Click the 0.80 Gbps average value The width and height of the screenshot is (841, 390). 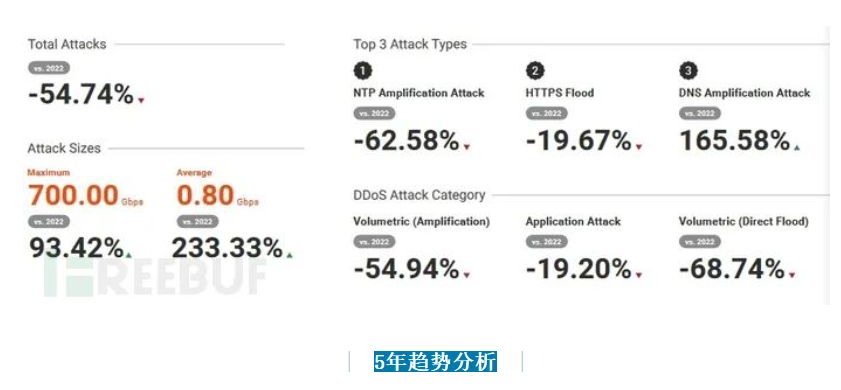[217, 195]
